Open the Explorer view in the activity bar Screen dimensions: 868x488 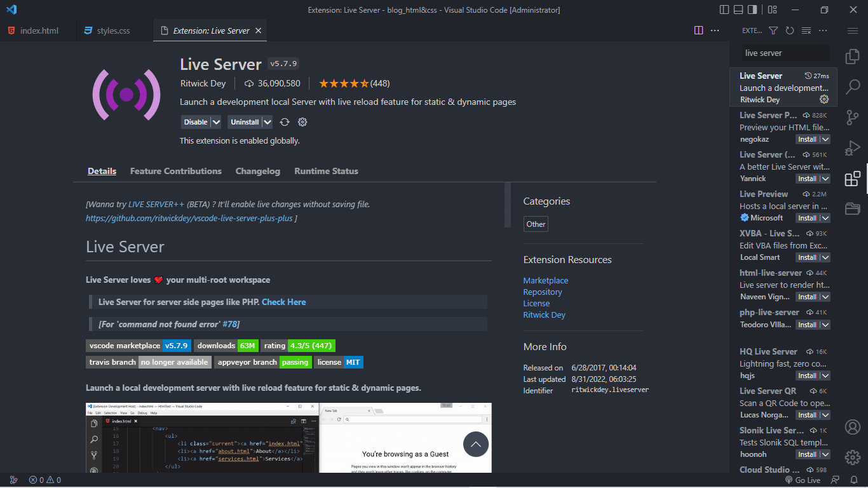click(x=852, y=57)
